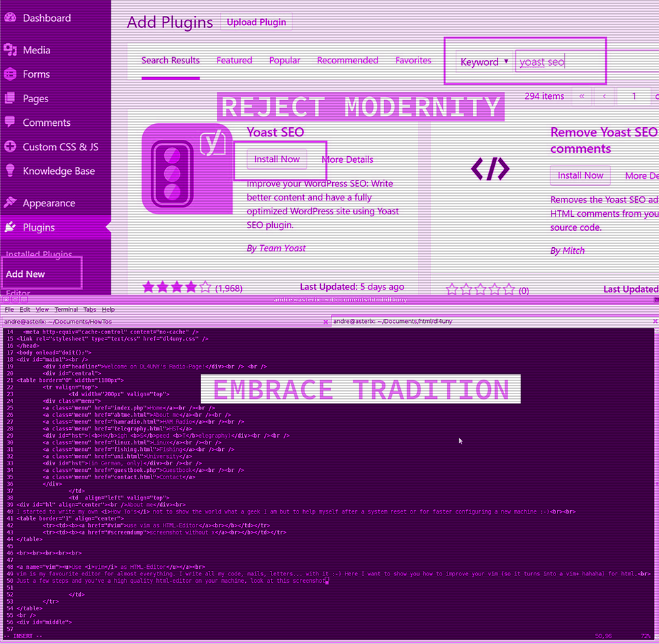Install Remove Yoast SEO comments plugin
659x644 pixels.
581,176
